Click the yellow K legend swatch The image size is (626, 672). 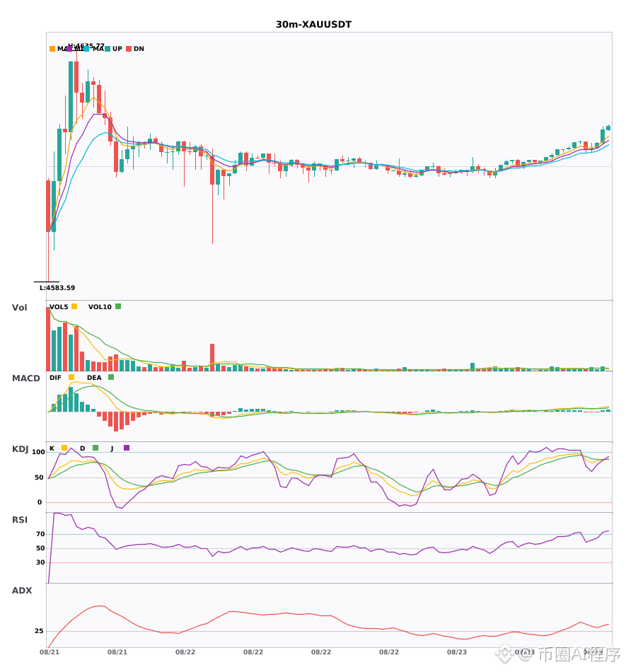click(x=64, y=448)
